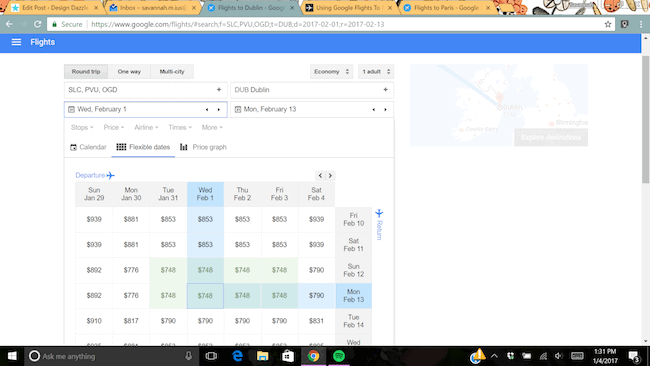This screenshot has height=366, width=650.
Task: Open Spotify from the taskbar
Action: [x=339, y=356]
